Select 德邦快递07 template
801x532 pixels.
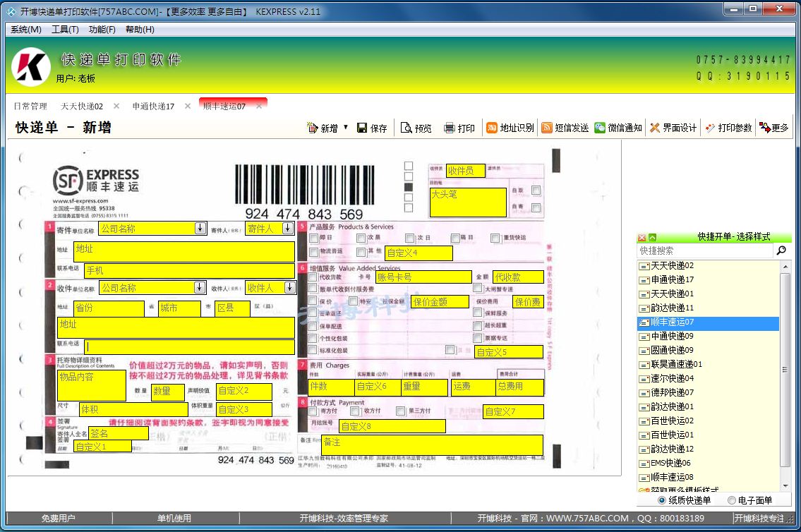point(709,392)
